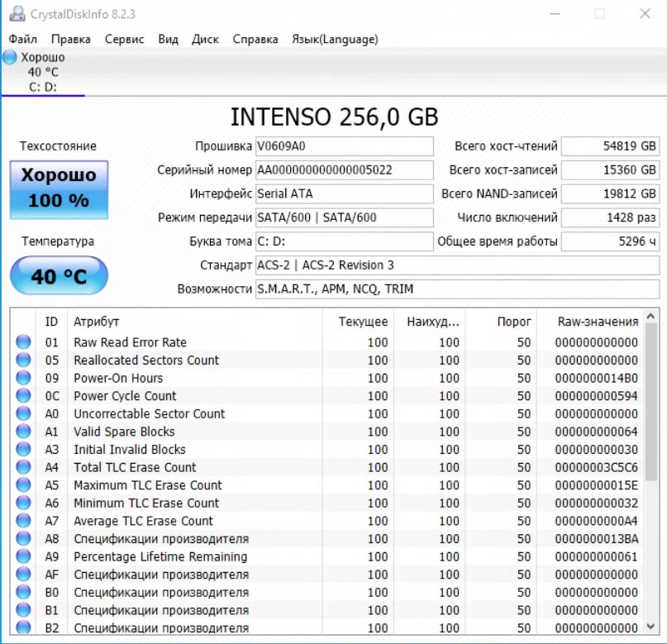Click the status orb for Power-On Hours
Screen dimensions: 667x644
(x=23, y=378)
